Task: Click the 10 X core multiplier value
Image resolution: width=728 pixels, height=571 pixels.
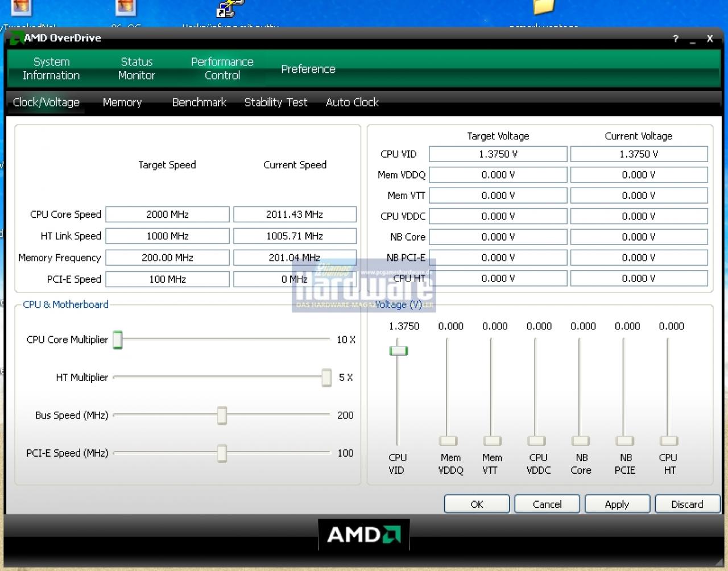Action: pyautogui.click(x=346, y=340)
